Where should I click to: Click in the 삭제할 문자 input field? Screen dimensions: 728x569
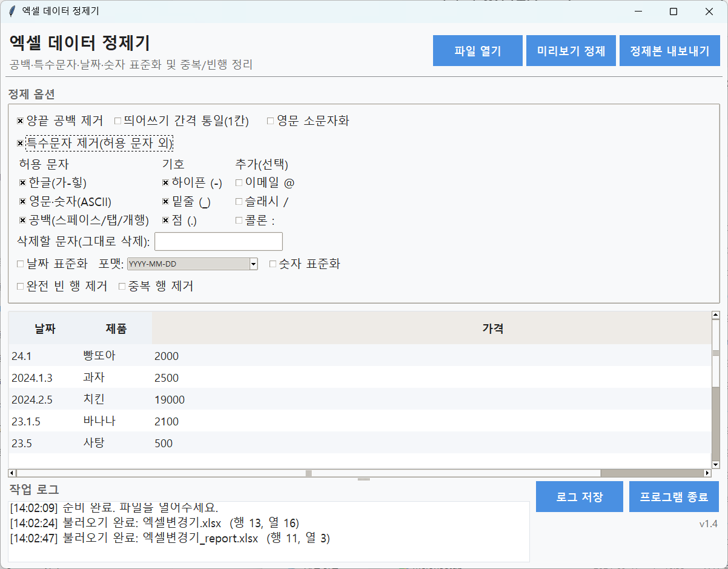[x=218, y=241]
